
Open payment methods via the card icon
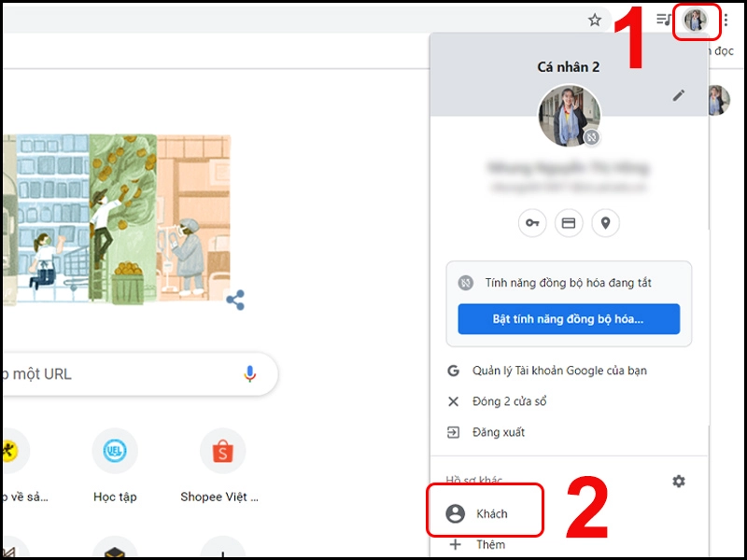569,223
